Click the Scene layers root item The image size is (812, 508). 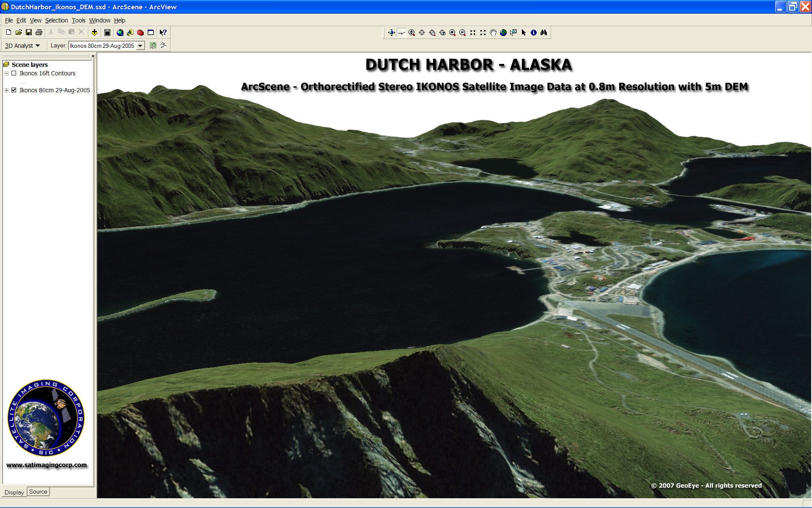click(30, 65)
